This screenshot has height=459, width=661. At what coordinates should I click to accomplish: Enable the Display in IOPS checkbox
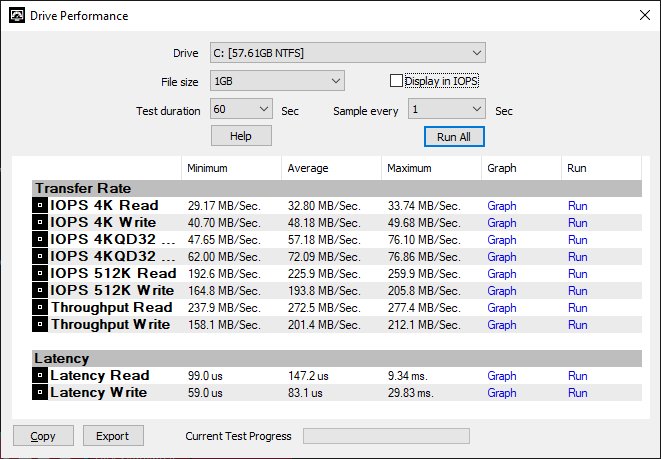[x=396, y=81]
